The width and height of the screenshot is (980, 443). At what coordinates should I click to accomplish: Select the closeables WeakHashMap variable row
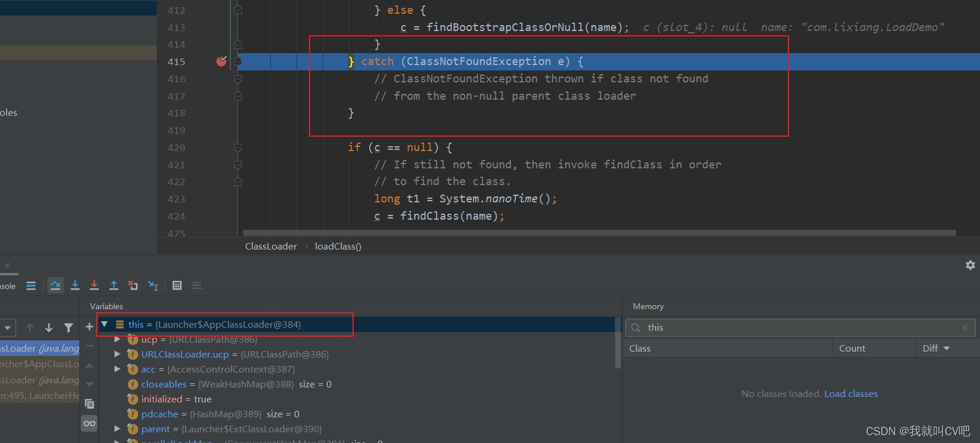pyautogui.click(x=355, y=384)
